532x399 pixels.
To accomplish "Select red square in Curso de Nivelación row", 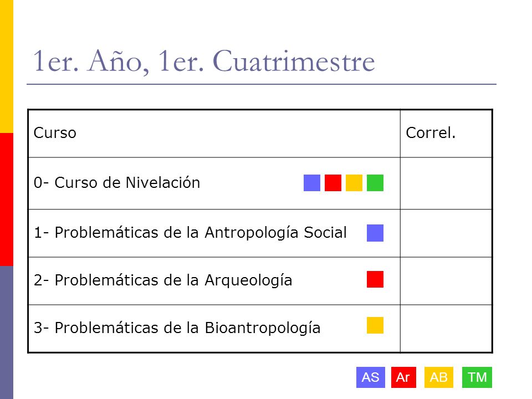I will pyautogui.click(x=333, y=183).
